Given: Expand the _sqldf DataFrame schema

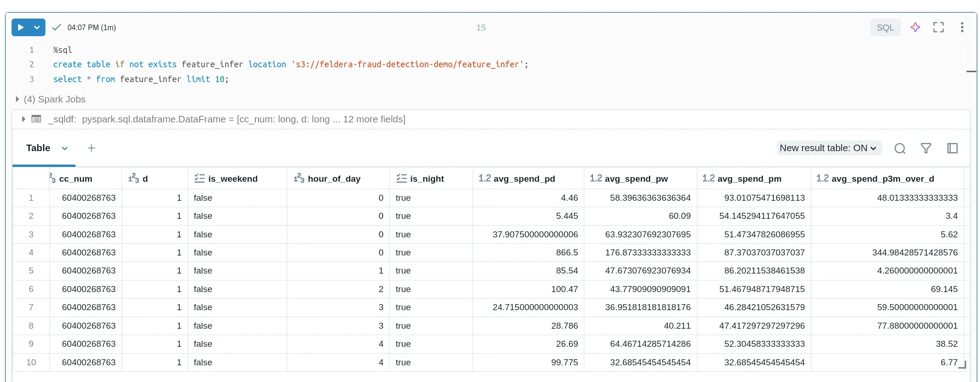Looking at the screenshot, I should tap(23, 119).
